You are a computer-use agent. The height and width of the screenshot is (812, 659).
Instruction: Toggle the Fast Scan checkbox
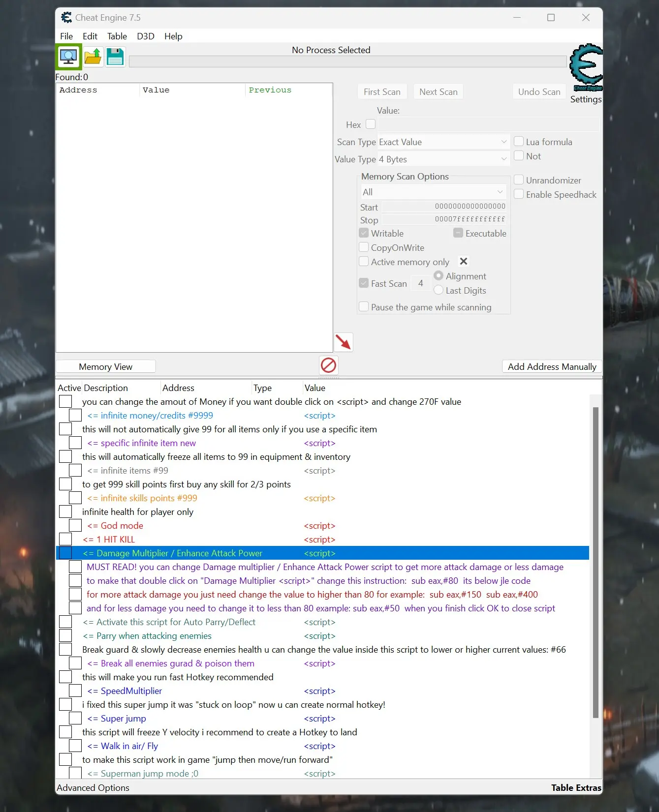click(x=364, y=283)
